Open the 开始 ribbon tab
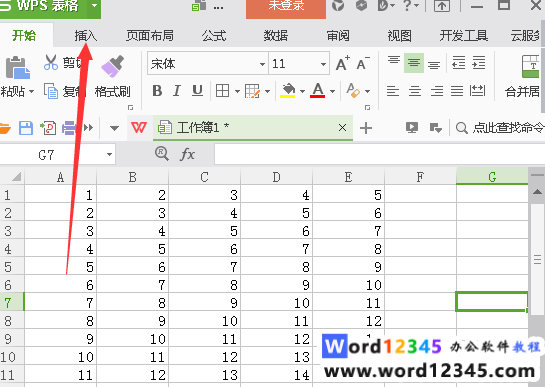The width and height of the screenshot is (545, 387). click(x=24, y=35)
